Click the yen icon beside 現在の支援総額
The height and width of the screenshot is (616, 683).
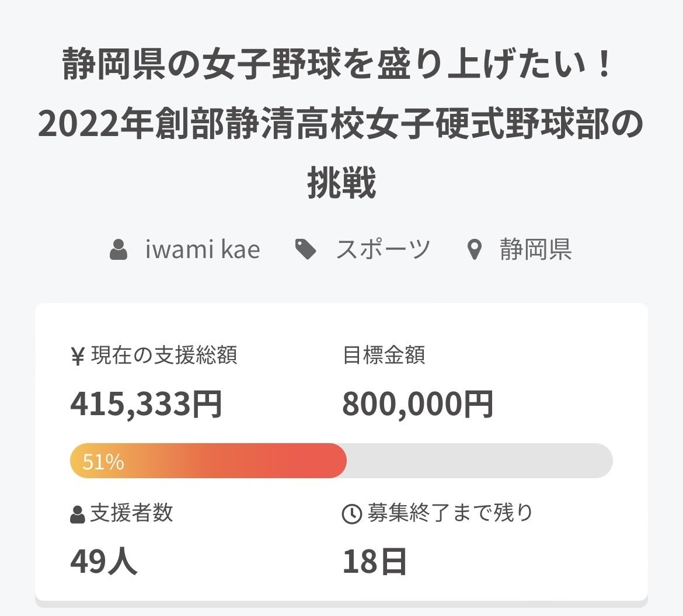click(78, 356)
